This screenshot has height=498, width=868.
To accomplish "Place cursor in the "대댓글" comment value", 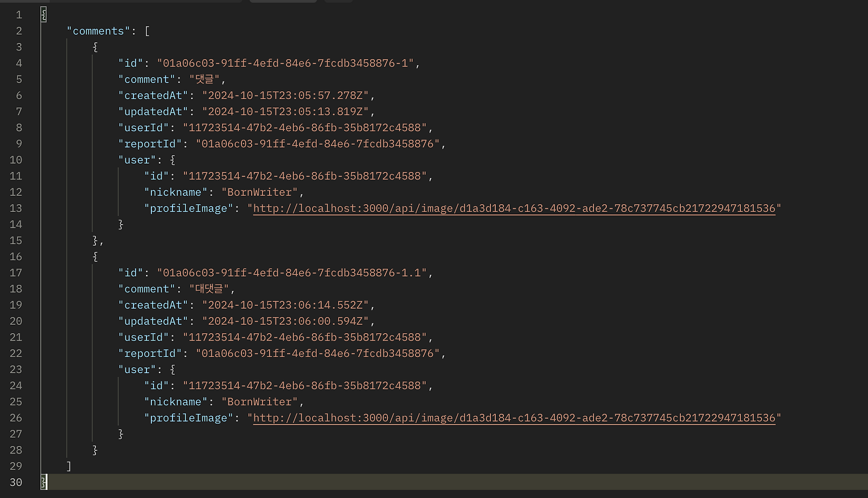I will [209, 289].
